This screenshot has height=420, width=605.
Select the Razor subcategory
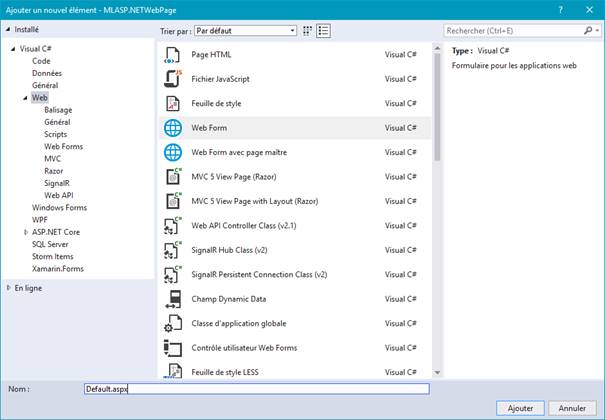pos(54,171)
